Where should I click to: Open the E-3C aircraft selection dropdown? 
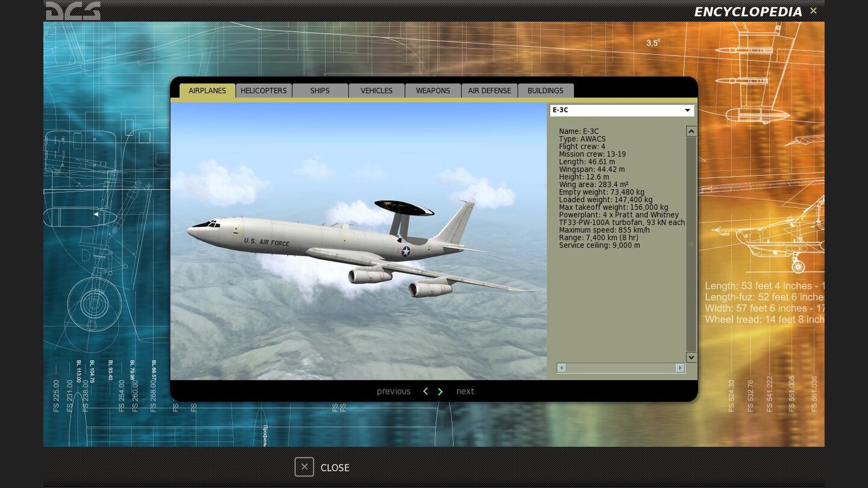click(621, 110)
